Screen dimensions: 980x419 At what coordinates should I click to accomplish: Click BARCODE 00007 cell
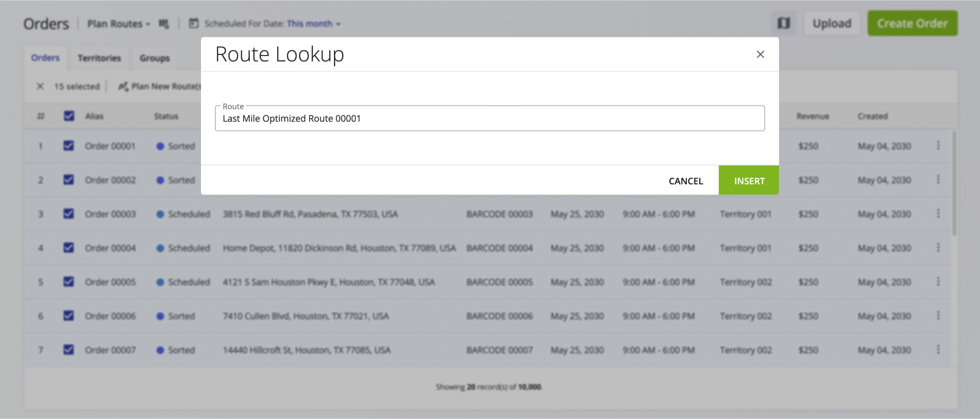499,350
